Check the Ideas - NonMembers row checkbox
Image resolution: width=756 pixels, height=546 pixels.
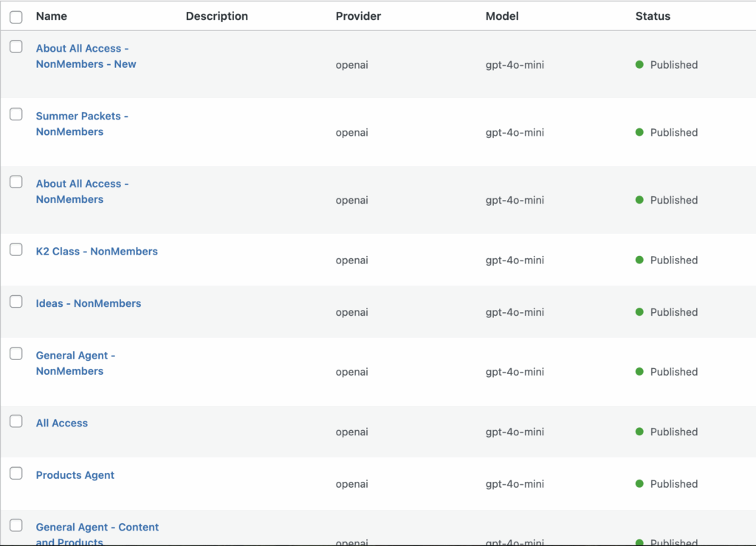[x=16, y=302]
